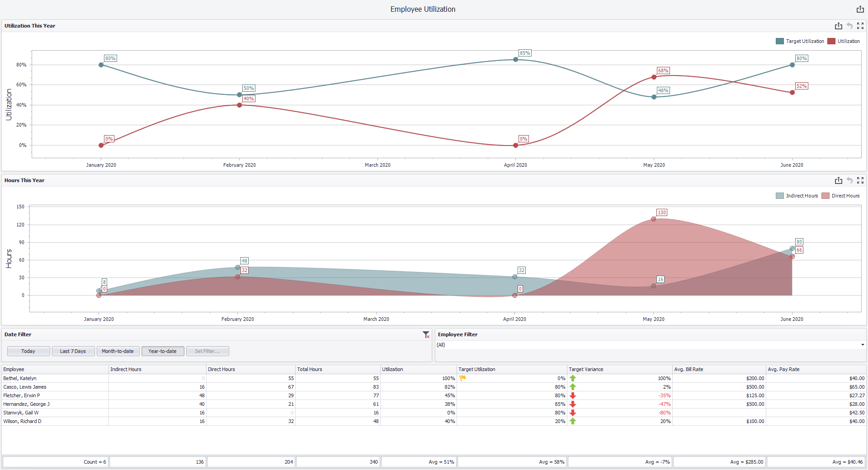This screenshot has width=868, height=470.
Task: Maximize the Hours This Year panel
Action: coord(860,180)
